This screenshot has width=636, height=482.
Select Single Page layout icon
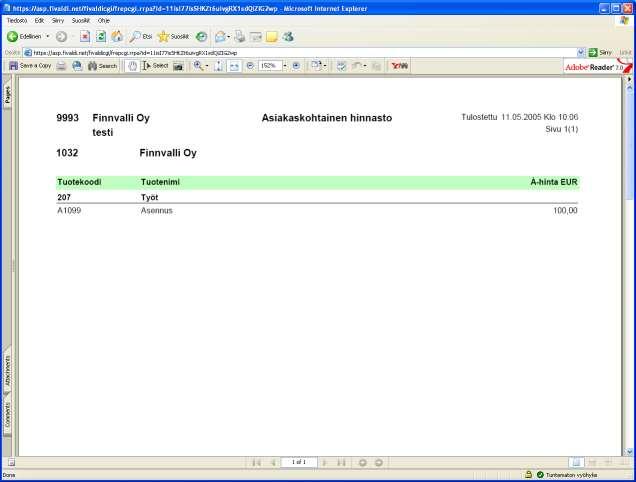pyautogui.click(x=576, y=462)
